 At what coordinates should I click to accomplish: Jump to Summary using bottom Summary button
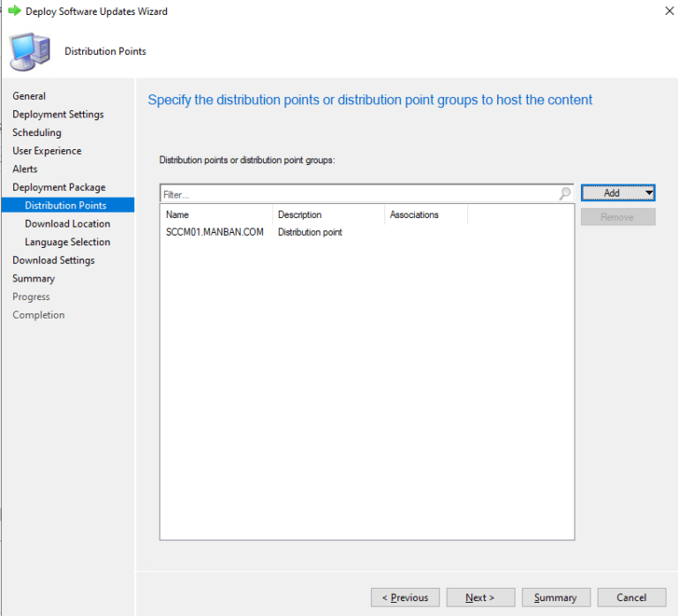click(555, 597)
